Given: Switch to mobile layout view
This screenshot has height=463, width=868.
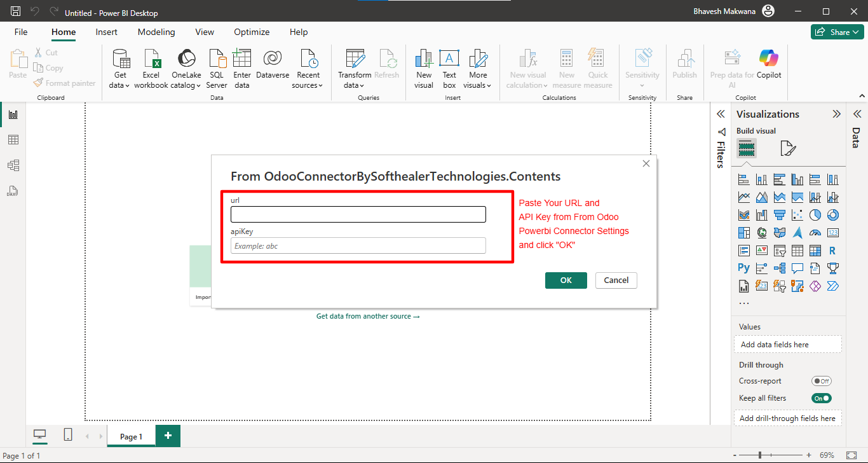Looking at the screenshot, I should click(68, 434).
